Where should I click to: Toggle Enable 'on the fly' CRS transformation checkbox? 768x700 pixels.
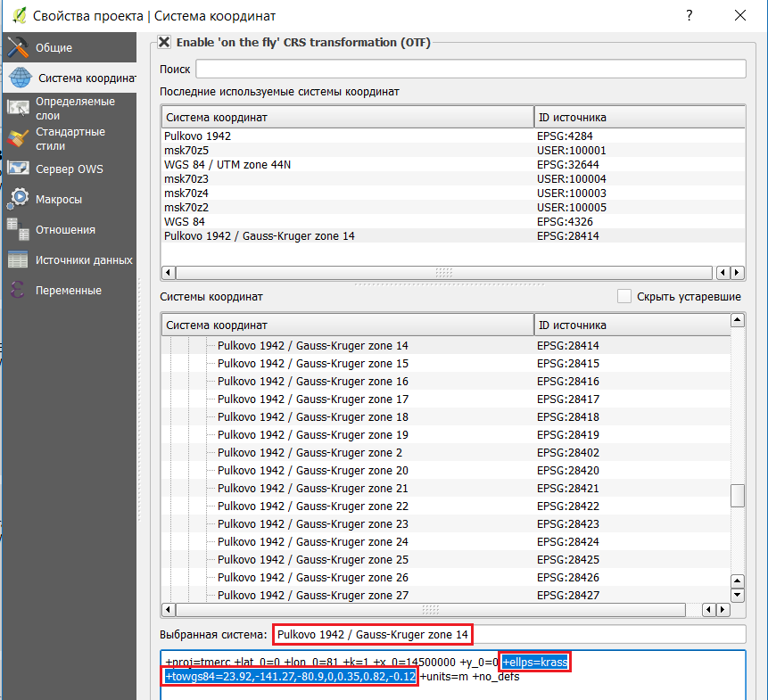[x=164, y=42]
